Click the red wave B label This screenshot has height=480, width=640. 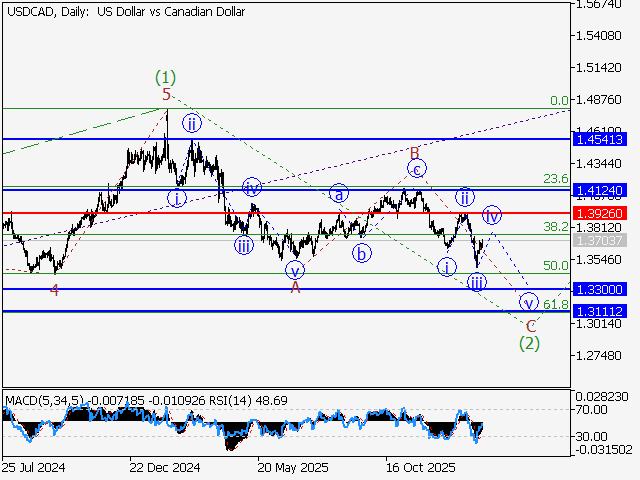coord(414,153)
